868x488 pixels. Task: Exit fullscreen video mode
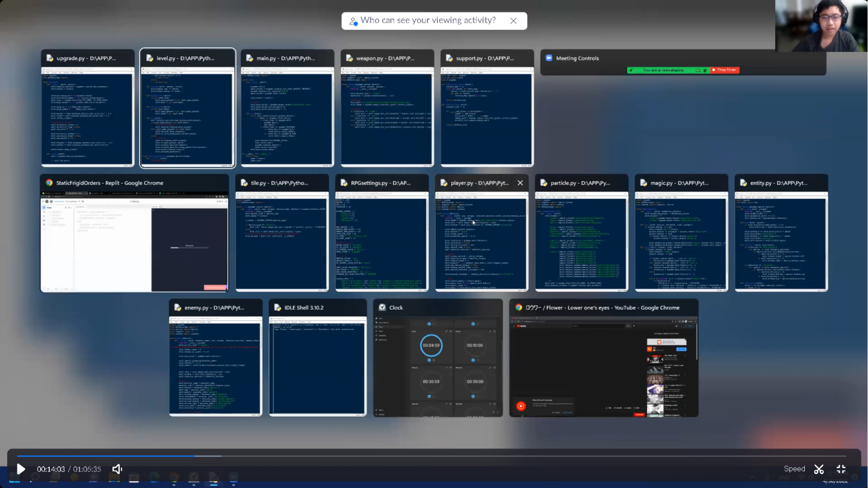pyautogui.click(x=841, y=469)
